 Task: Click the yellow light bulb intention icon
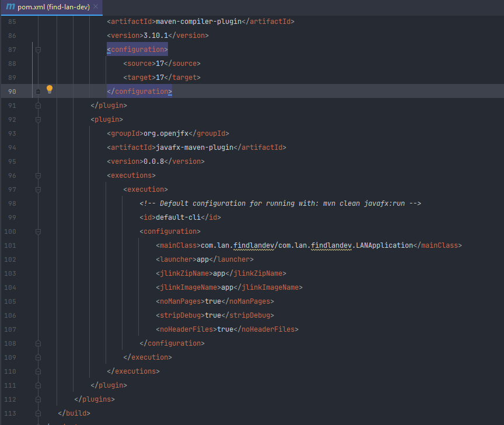pyautogui.click(x=50, y=89)
